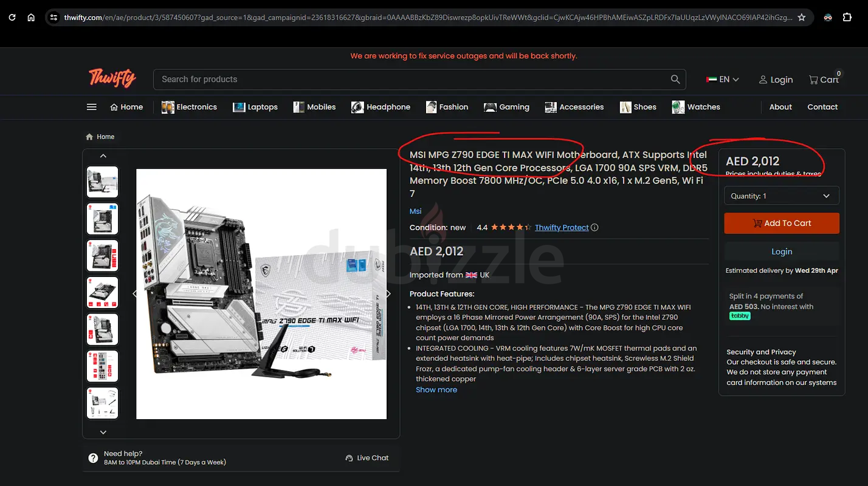
Task: Open the EN language dropdown
Action: click(x=723, y=80)
